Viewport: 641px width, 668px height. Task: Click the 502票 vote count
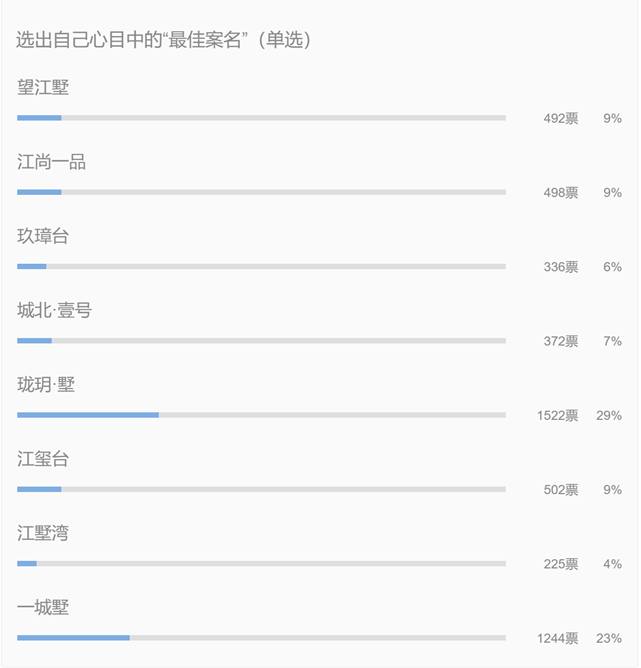point(561,489)
